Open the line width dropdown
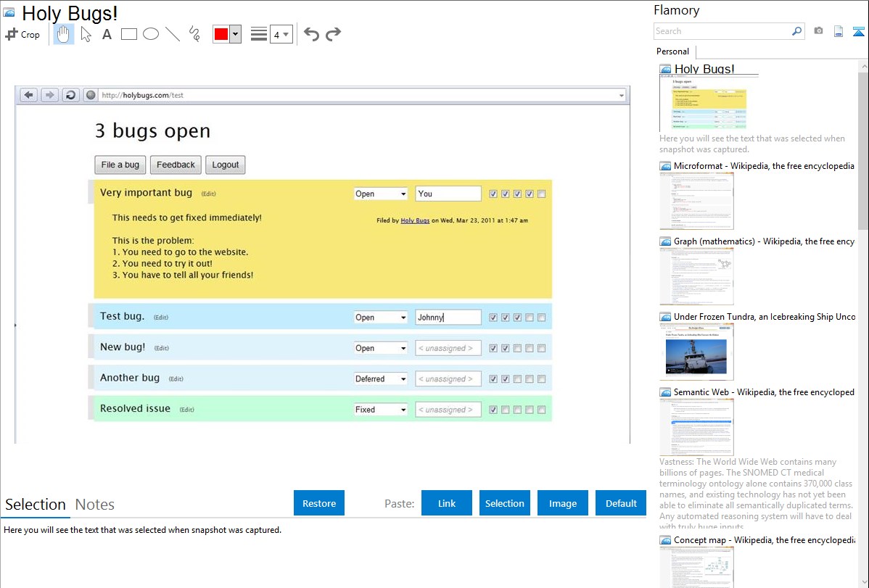This screenshot has height=588, width=869. [281, 34]
